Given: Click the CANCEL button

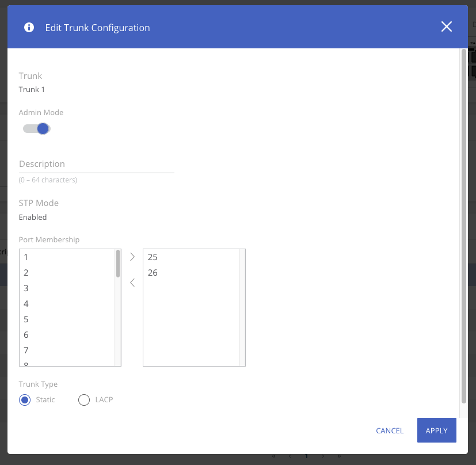Looking at the screenshot, I should pos(390,431).
